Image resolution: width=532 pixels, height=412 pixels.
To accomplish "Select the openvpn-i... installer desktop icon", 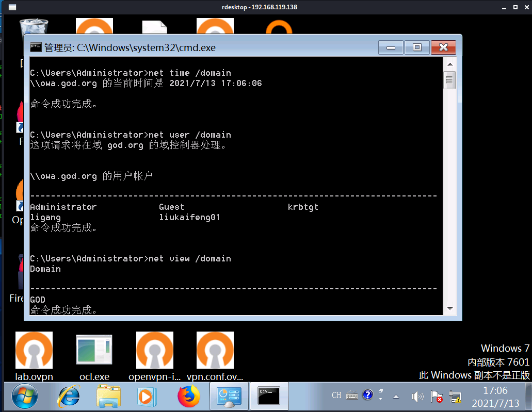I will pyautogui.click(x=155, y=356).
